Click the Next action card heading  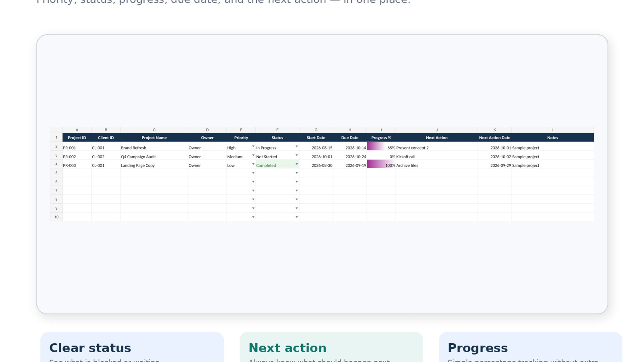(287, 348)
